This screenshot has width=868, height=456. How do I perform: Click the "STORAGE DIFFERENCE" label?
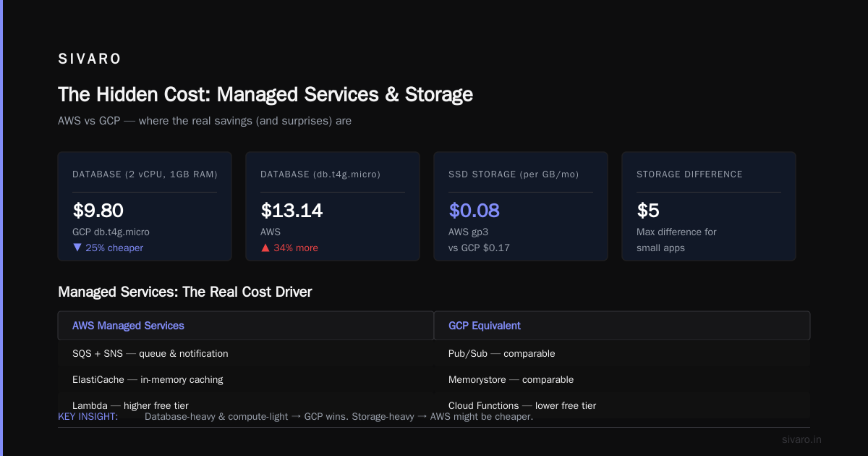(689, 174)
